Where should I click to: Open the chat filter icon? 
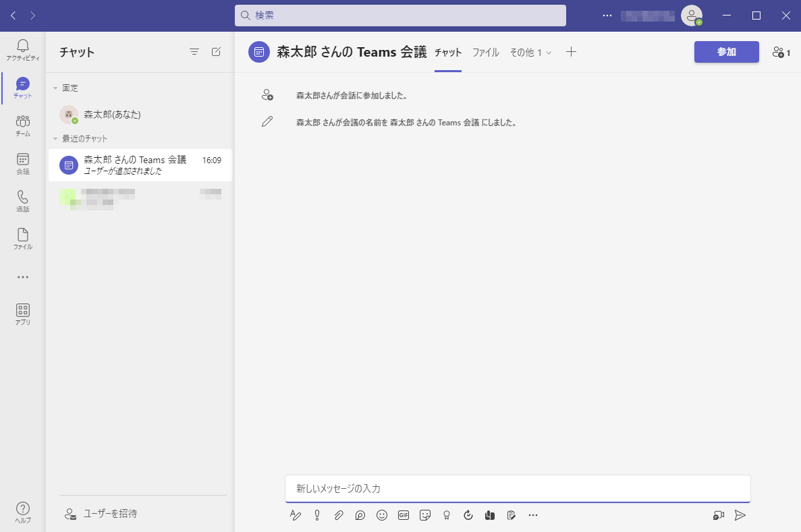[194, 51]
